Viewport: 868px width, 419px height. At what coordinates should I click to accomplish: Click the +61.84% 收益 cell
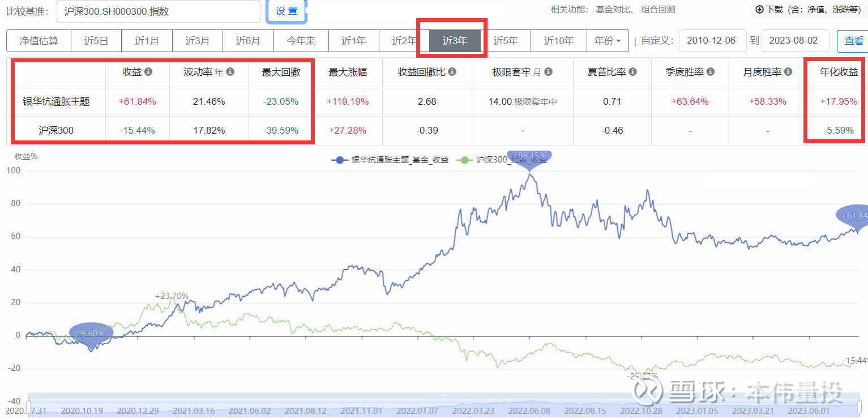click(137, 102)
